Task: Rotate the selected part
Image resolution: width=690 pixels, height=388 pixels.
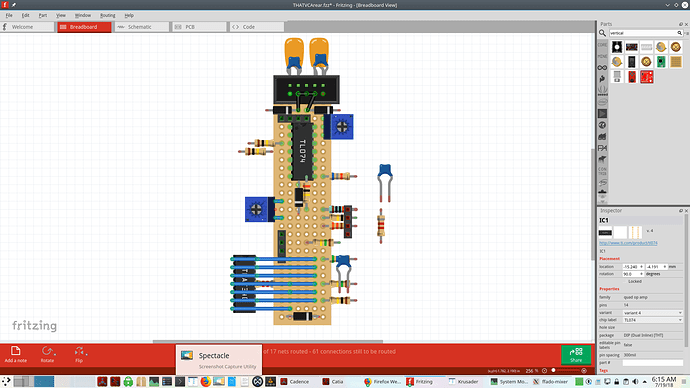Action: [x=48, y=354]
